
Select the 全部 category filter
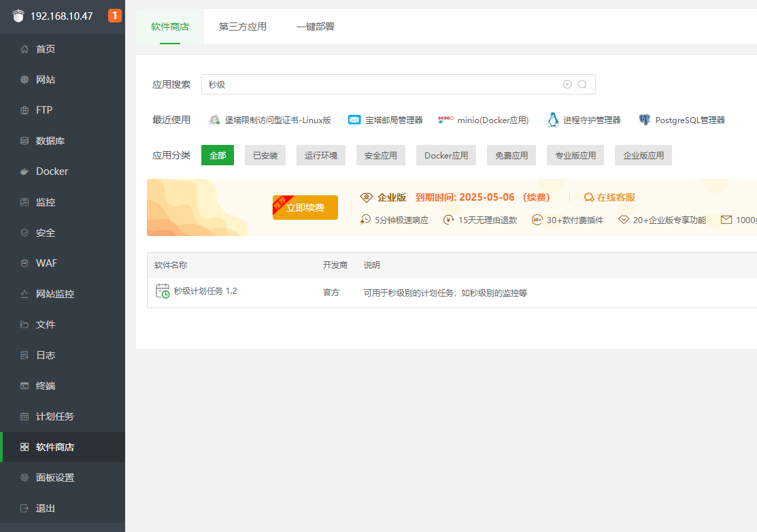(218, 155)
